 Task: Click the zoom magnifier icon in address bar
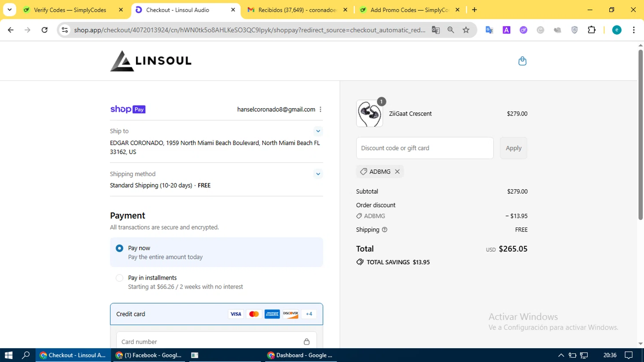[451, 30]
